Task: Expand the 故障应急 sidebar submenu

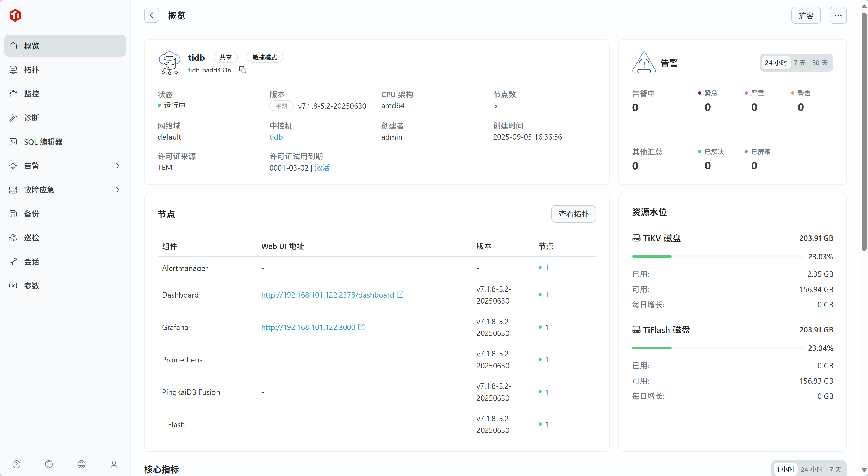Action: (118, 190)
